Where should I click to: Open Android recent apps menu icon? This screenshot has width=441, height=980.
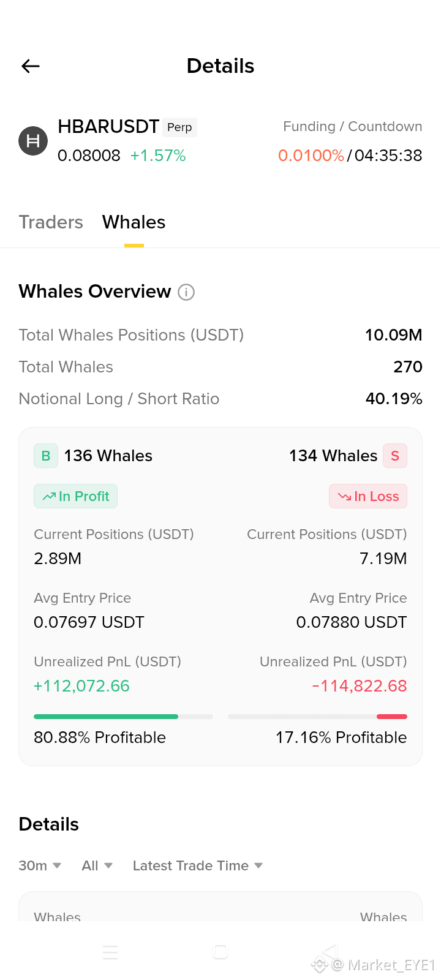(x=110, y=952)
